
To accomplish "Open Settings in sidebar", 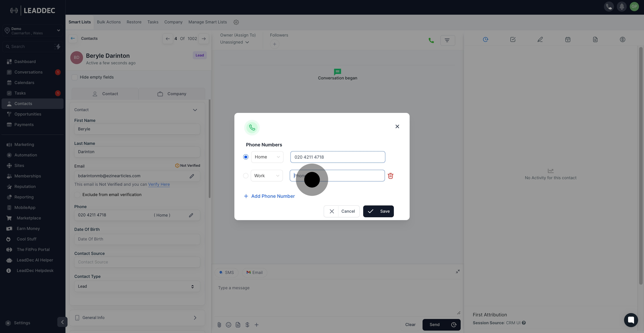I will point(22,323).
